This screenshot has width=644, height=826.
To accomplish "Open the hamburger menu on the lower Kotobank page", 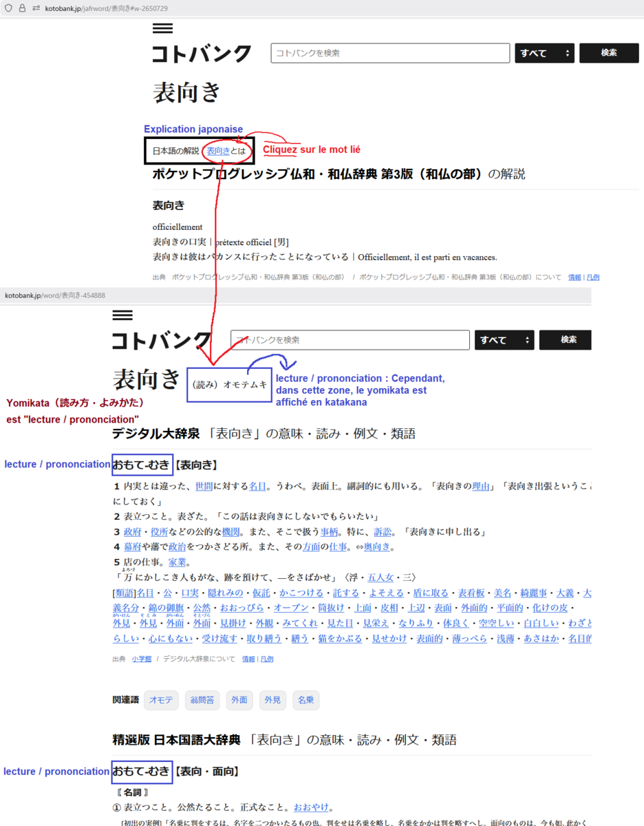I will [x=122, y=315].
